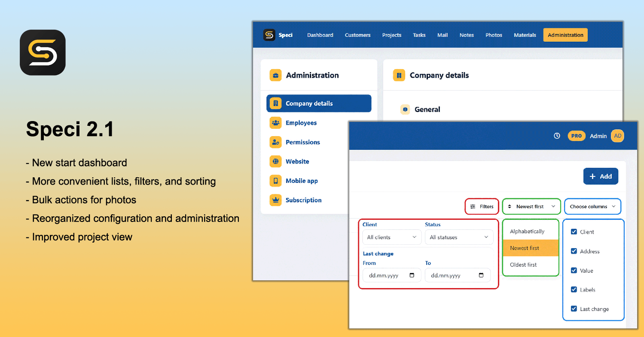
Task: Click the Add button
Action: (x=601, y=176)
